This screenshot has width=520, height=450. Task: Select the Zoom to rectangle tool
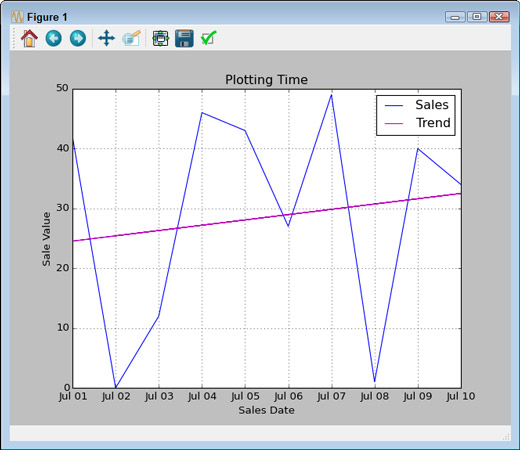[x=132, y=38]
